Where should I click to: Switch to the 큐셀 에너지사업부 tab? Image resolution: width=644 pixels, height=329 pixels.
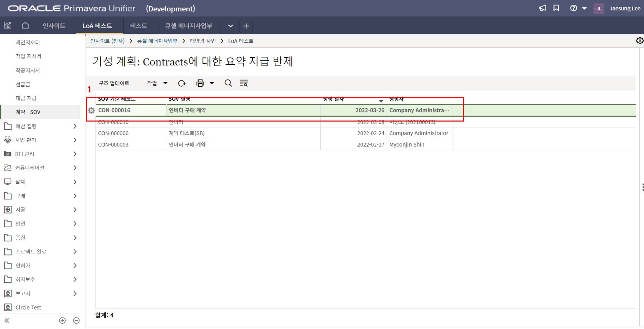coord(189,26)
